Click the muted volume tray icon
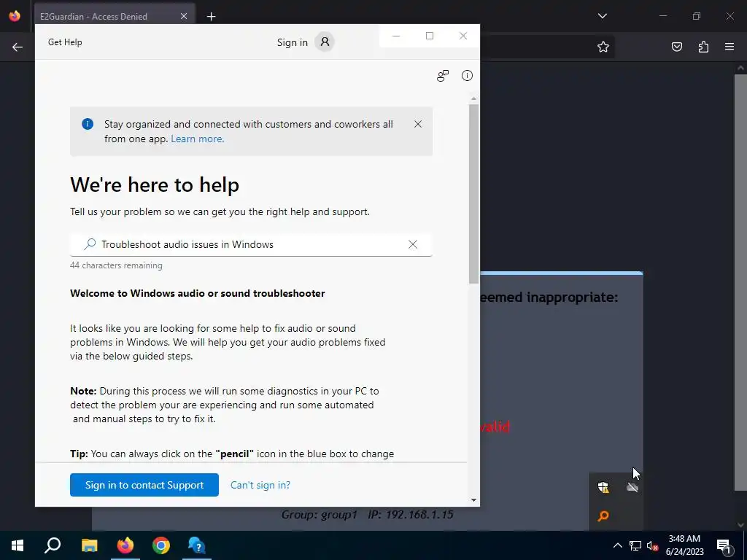This screenshot has width=747, height=560. coord(653,545)
